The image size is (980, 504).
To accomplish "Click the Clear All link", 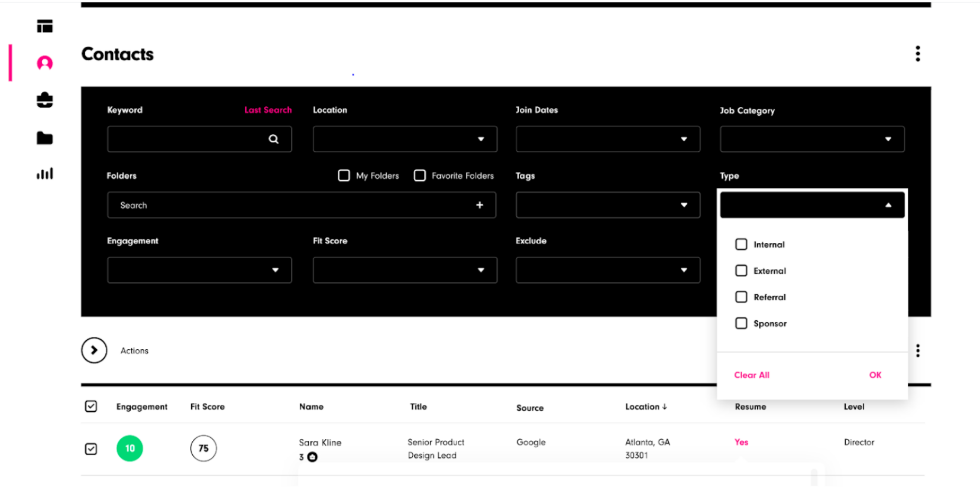I will [751, 375].
